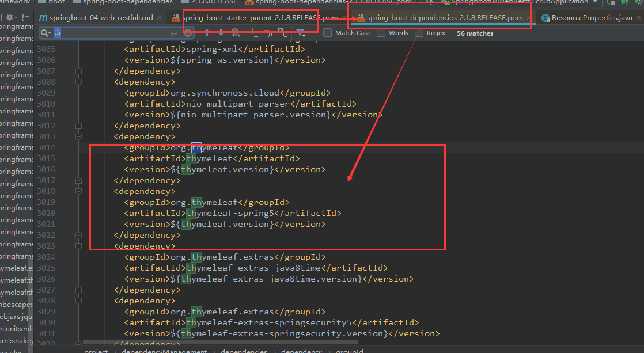Open the search history magnifier dropdown
This screenshot has width=644, height=353.
pos(46,33)
